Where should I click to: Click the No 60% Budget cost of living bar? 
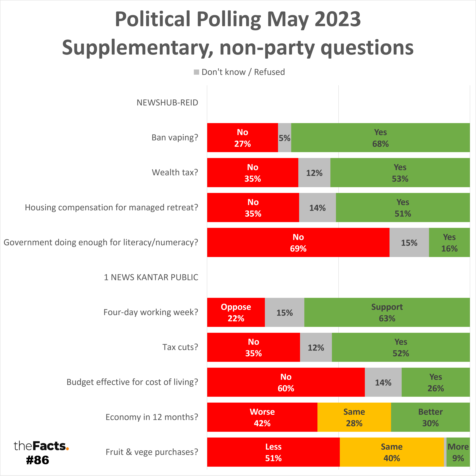tap(286, 382)
